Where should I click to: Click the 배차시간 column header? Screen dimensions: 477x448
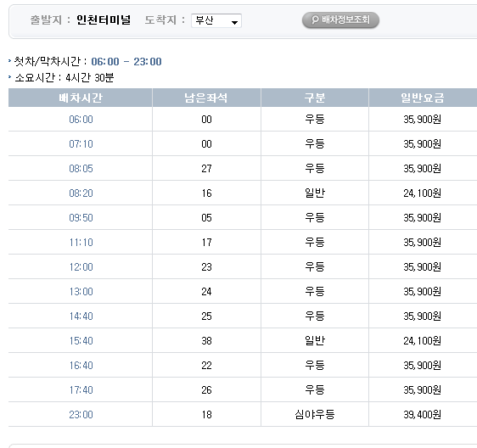81,98
